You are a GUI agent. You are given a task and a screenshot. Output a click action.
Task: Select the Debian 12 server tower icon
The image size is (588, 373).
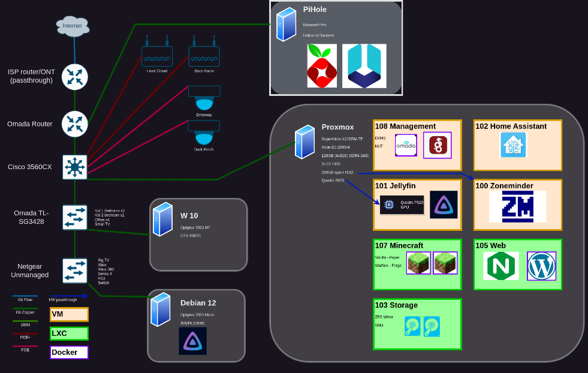(161, 309)
